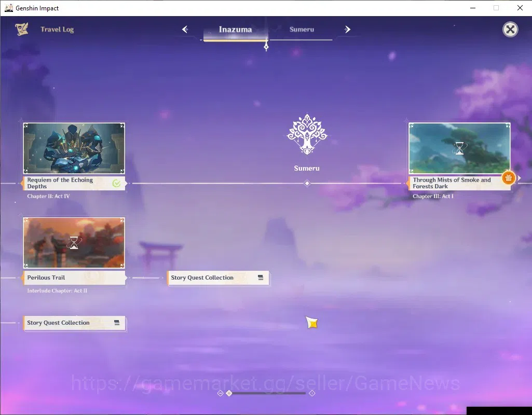Screen dimensions: 532x415
Task: Click left end button of bottom slider
Action: coord(220,393)
